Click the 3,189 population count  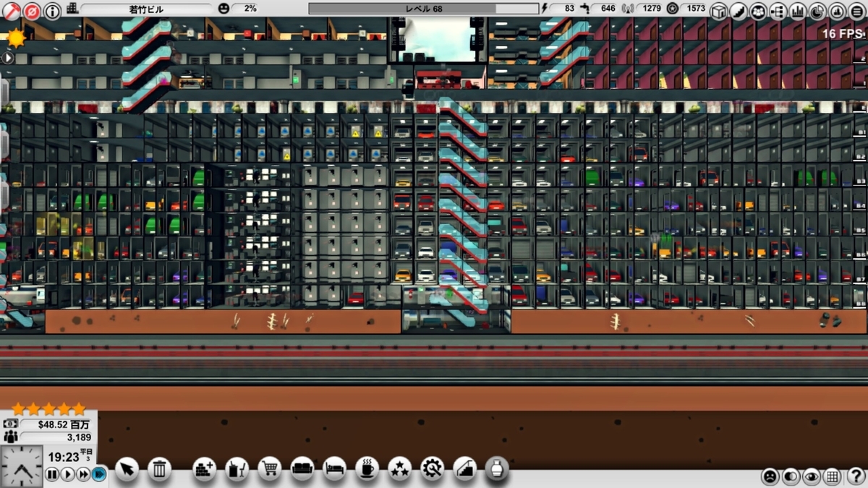point(56,437)
